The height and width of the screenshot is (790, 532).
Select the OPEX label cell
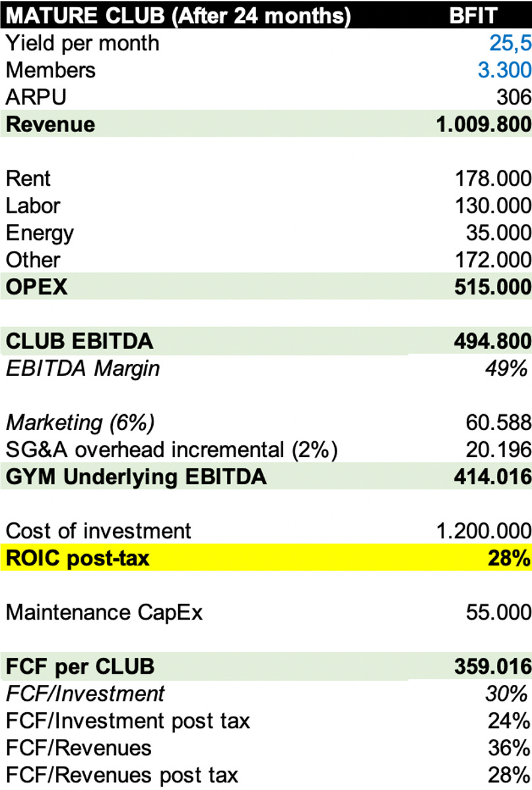coord(36,287)
